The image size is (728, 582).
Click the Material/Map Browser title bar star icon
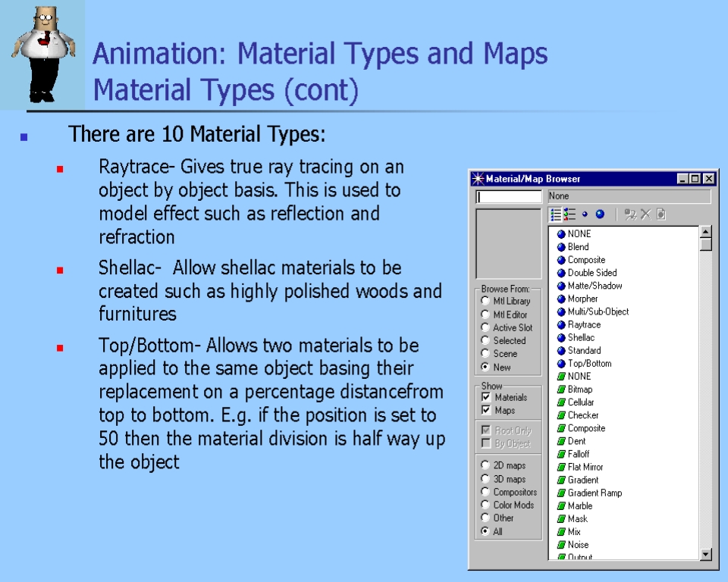pos(478,179)
